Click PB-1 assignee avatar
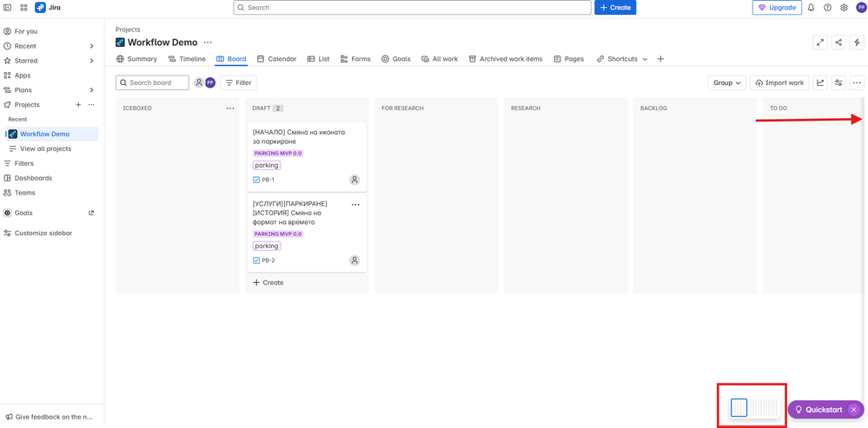 coord(354,180)
